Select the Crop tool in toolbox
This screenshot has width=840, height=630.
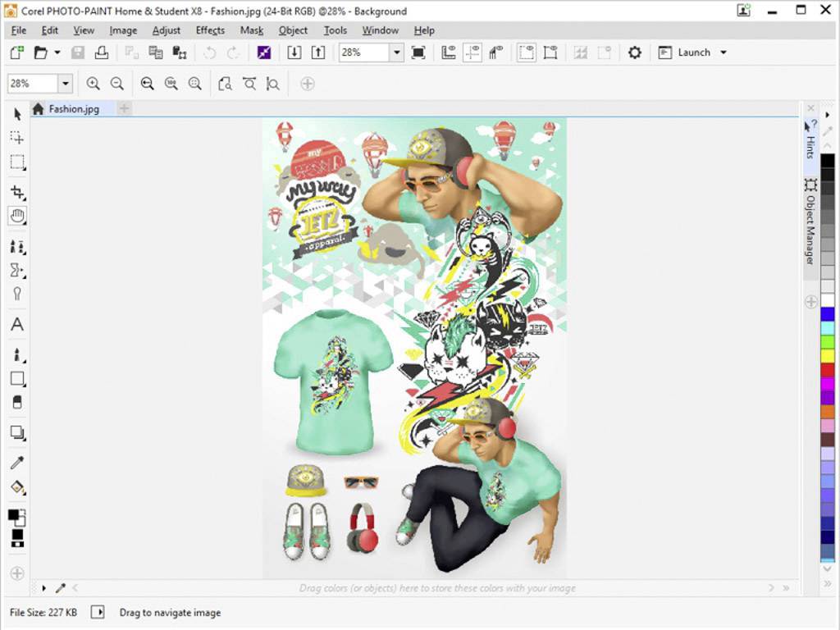17,193
